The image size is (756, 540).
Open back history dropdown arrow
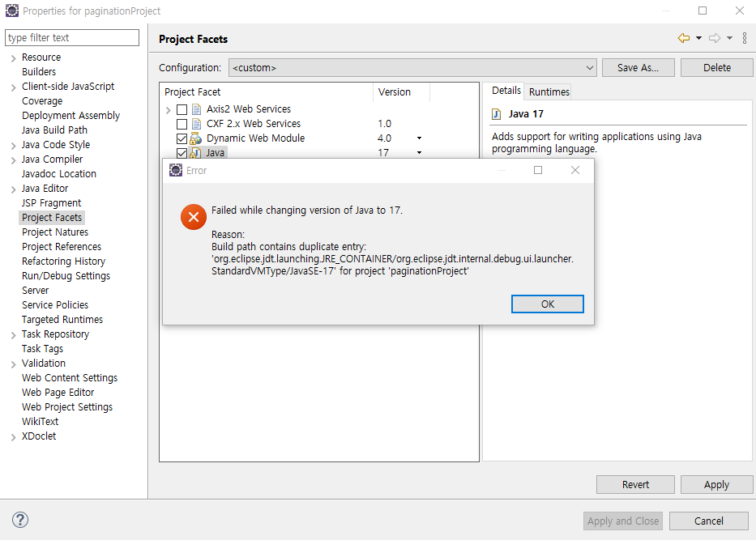[698, 38]
